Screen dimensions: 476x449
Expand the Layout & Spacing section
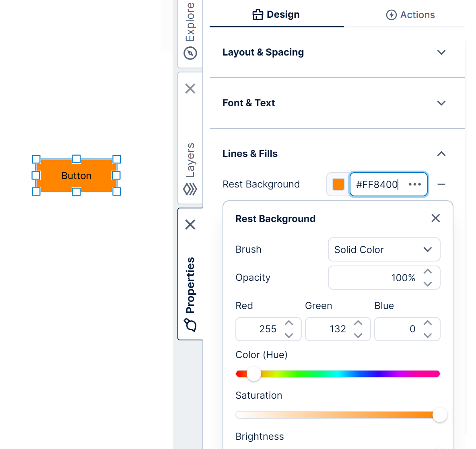(x=441, y=52)
